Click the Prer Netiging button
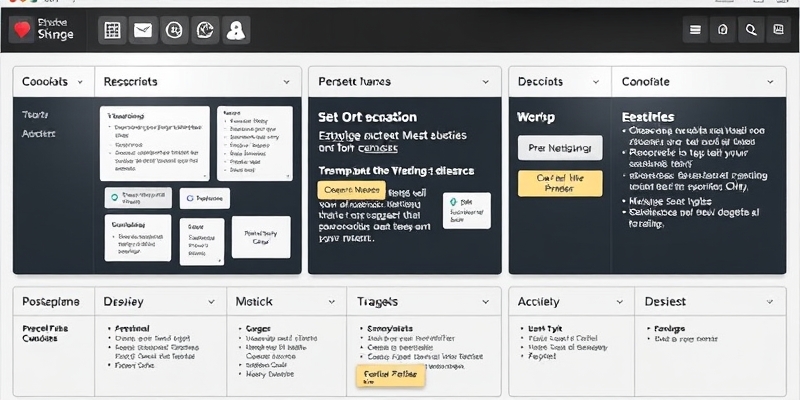Image resolution: width=800 pixels, height=400 pixels. tap(560, 148)
